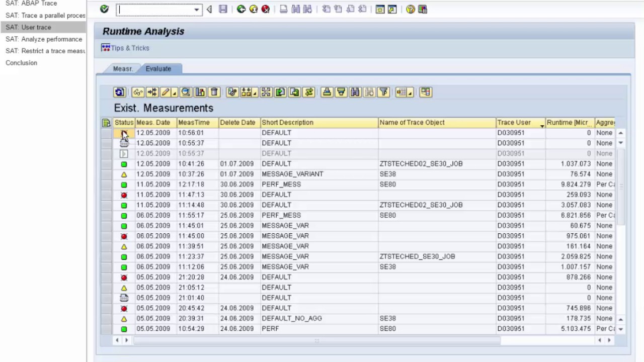The height and width of the screenshot is (362, 644).
Task: Click the Name of Trace Object column header
Action: pos(437,123)
